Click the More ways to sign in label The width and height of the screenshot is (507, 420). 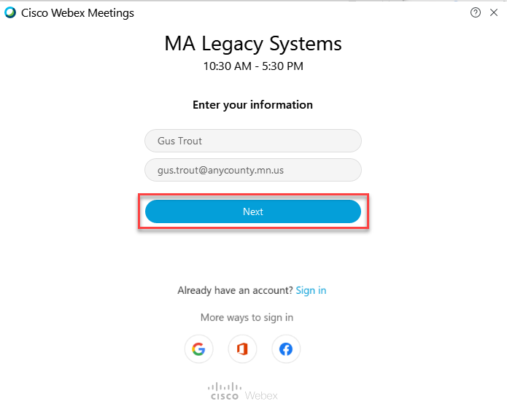247,317
